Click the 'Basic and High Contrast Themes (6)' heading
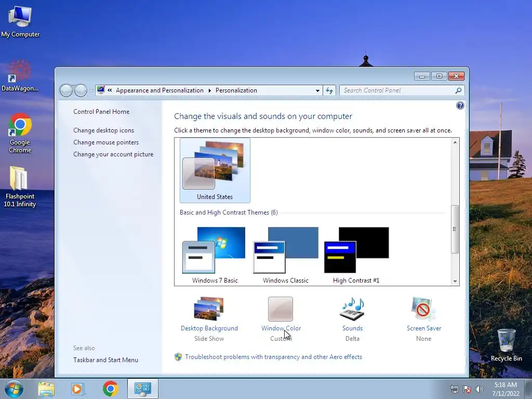Screen dimensions: 532x399 tap(229, 212)
